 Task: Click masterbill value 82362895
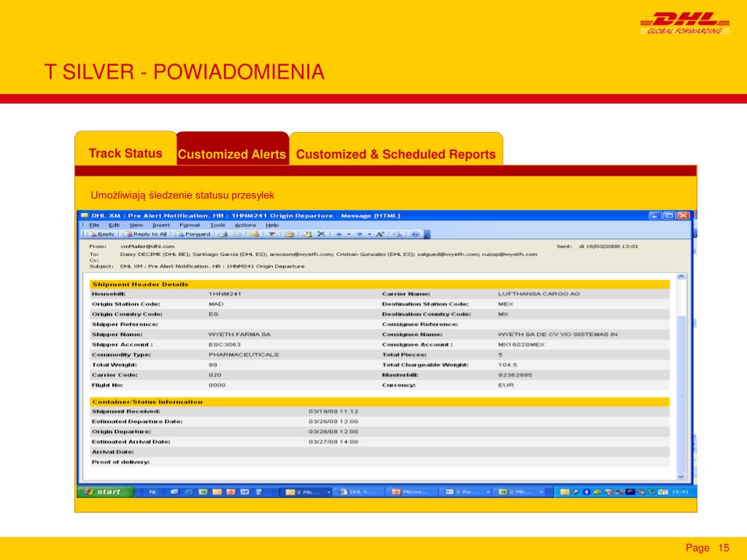tap(515, 375)
